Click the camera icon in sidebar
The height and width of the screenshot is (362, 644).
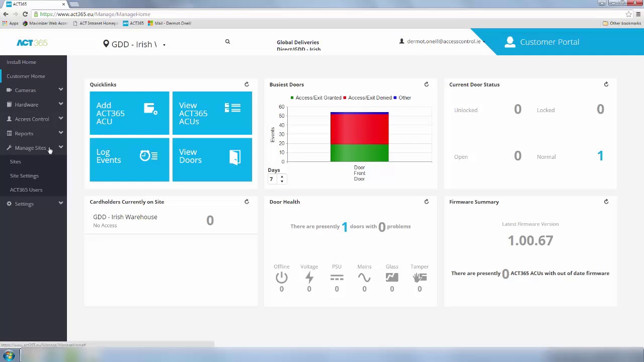click(x=9, y=90)
